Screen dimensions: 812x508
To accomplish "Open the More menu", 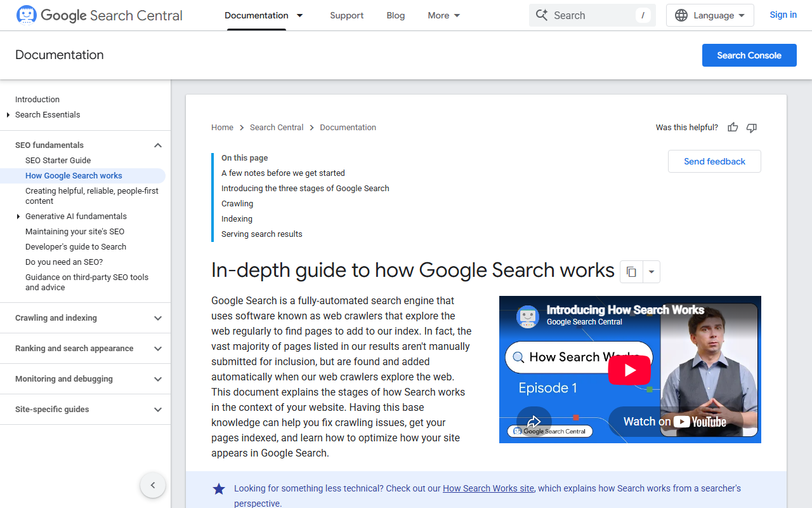I will pos(443,15).
